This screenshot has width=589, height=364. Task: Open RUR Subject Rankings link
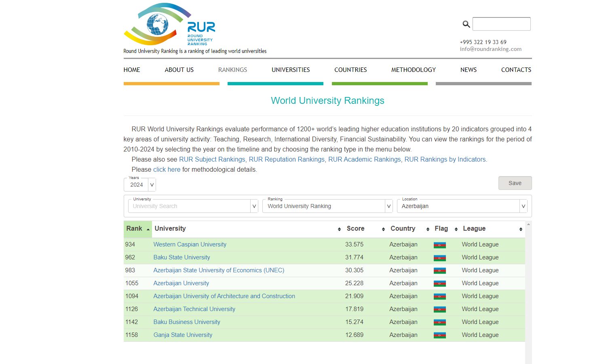pyautogui.click(x=212, y=159)
